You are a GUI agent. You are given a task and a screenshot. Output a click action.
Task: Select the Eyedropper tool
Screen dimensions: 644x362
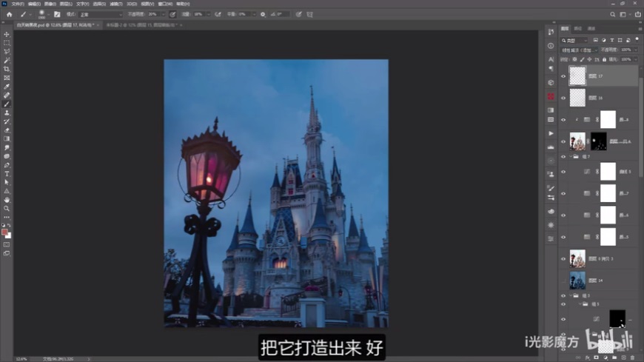pos(7,87)
